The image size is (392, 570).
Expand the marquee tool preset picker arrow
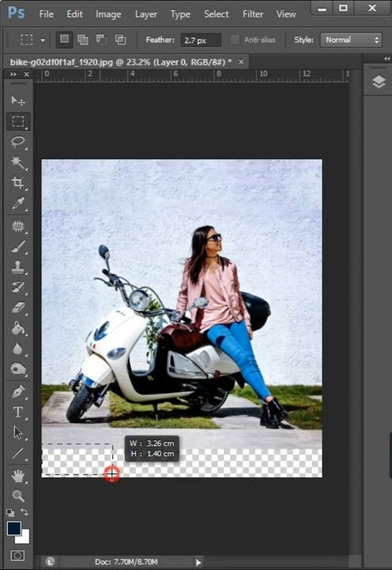43,40
